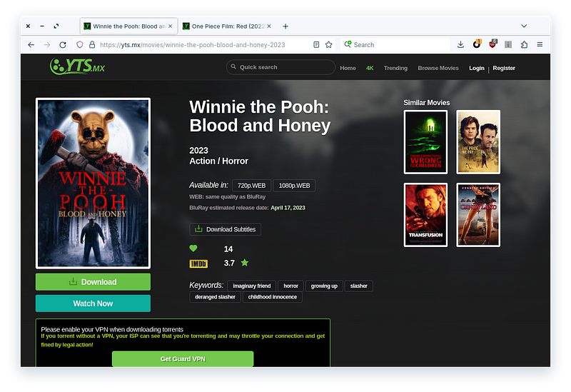Click the first extension icon with the orange badge
Viewport: 571px width, 392px height.
pyautogui.click(x=477, y=44)
